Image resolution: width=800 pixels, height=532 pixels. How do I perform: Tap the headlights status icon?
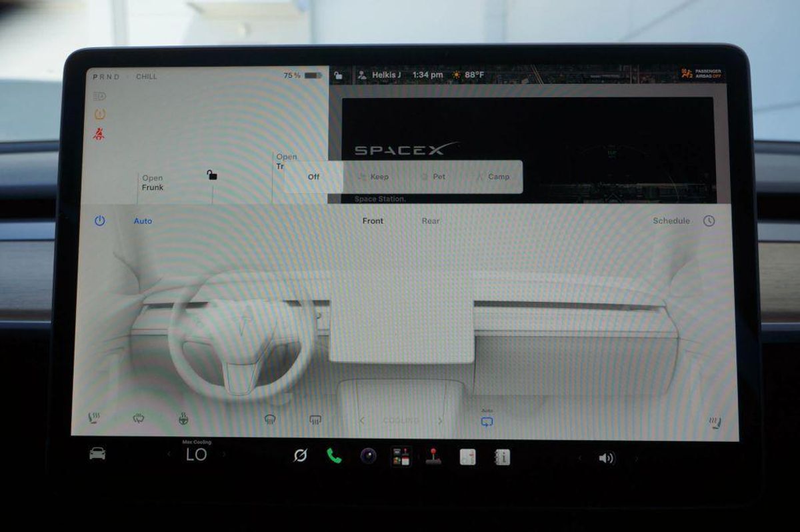click(x=99, y=96)
